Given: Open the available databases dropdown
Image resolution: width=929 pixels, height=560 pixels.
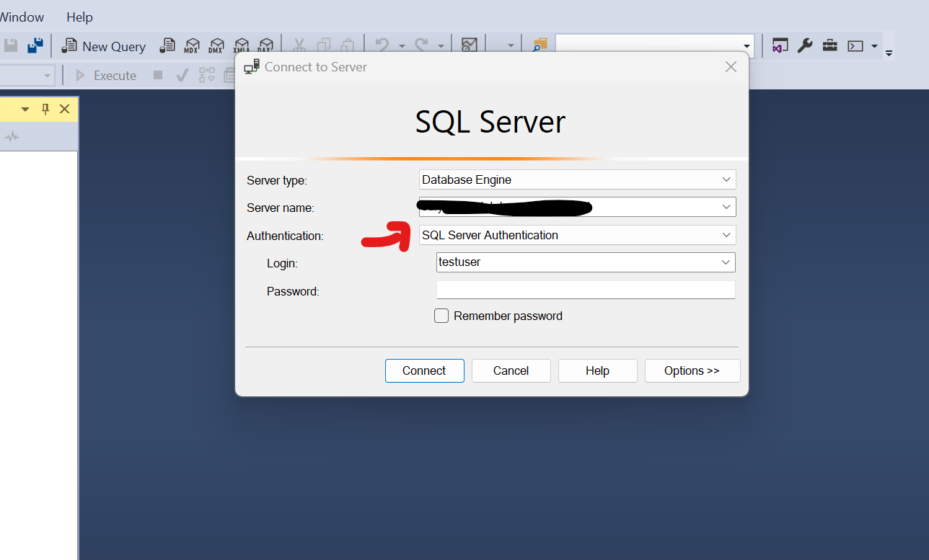Looking at the screenshot, I should click(48, 75).
